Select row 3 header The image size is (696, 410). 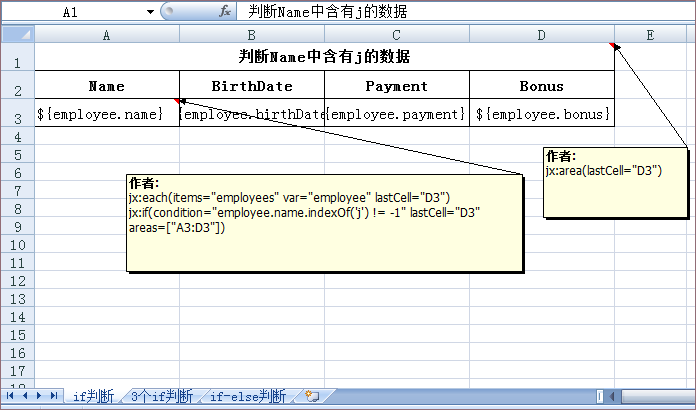pyautogui.click(x=17, y=114)
